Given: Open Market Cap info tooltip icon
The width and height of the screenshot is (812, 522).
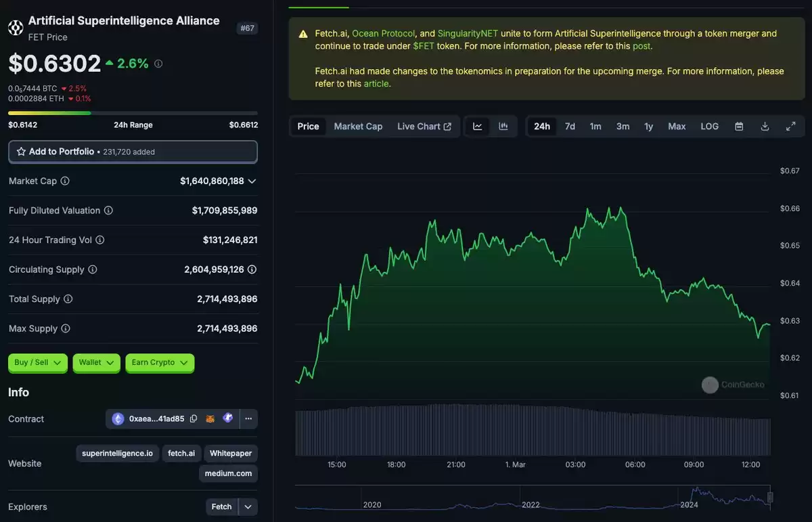Looking at the screenshot, I should [x=65, y=181].
